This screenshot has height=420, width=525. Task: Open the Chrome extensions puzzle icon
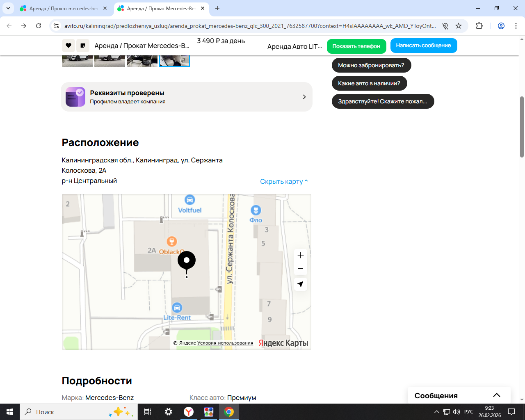coord(479,26)
